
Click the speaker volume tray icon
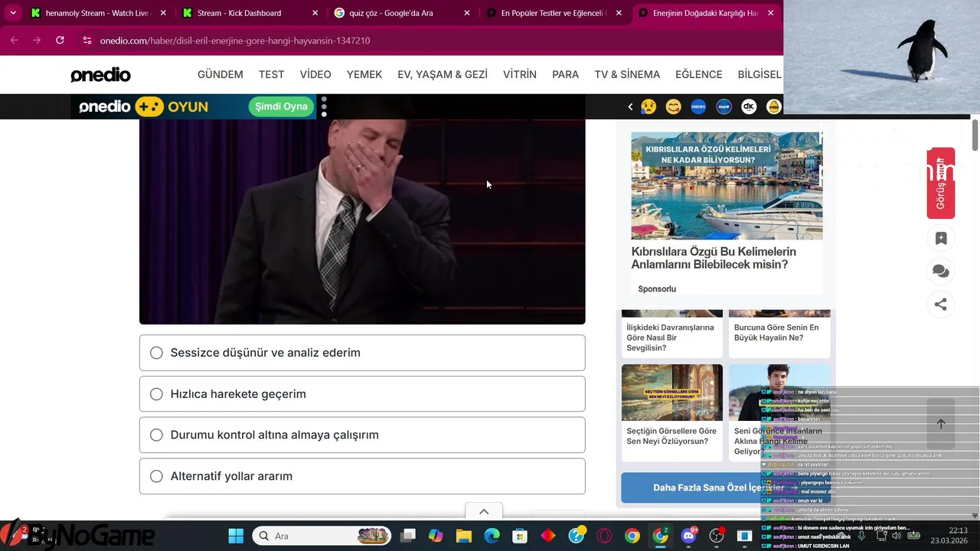click(x=896, y=536)
